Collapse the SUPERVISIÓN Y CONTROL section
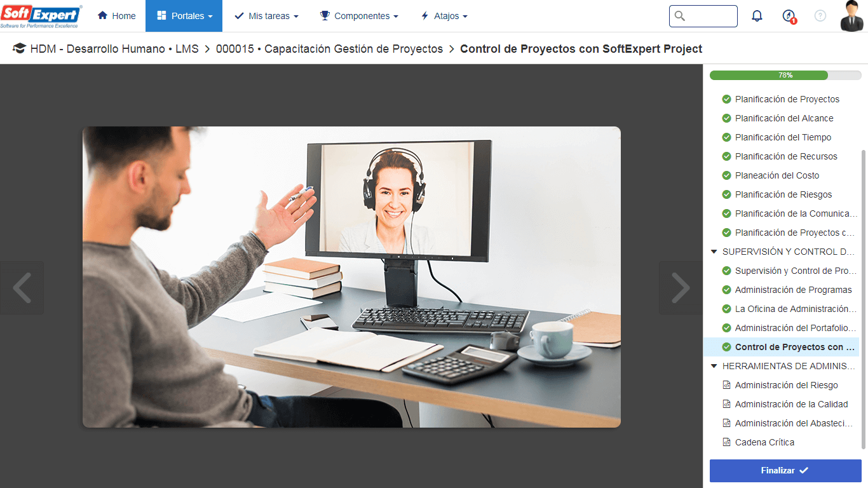Screen dimensions: 868x488 714,252
